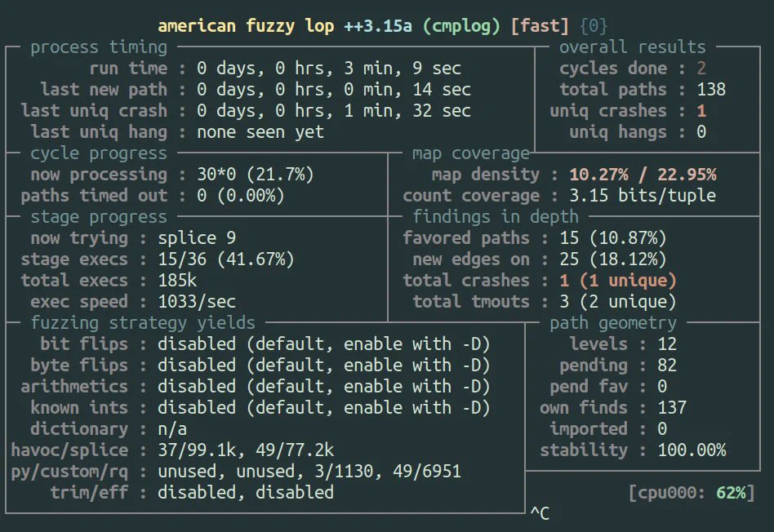This screenshot has height=532, width=774.
Task: Click imported value '0'
Action: 662,429
